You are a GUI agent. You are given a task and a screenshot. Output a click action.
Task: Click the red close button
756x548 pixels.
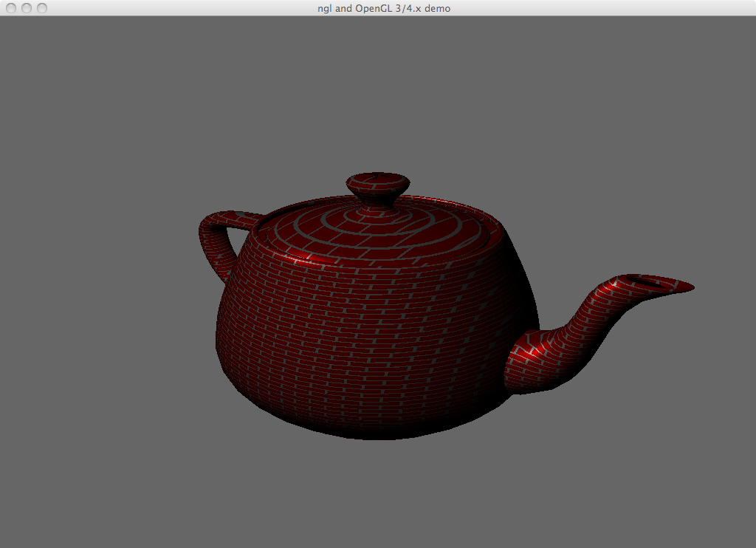click(x=11, y=8)
